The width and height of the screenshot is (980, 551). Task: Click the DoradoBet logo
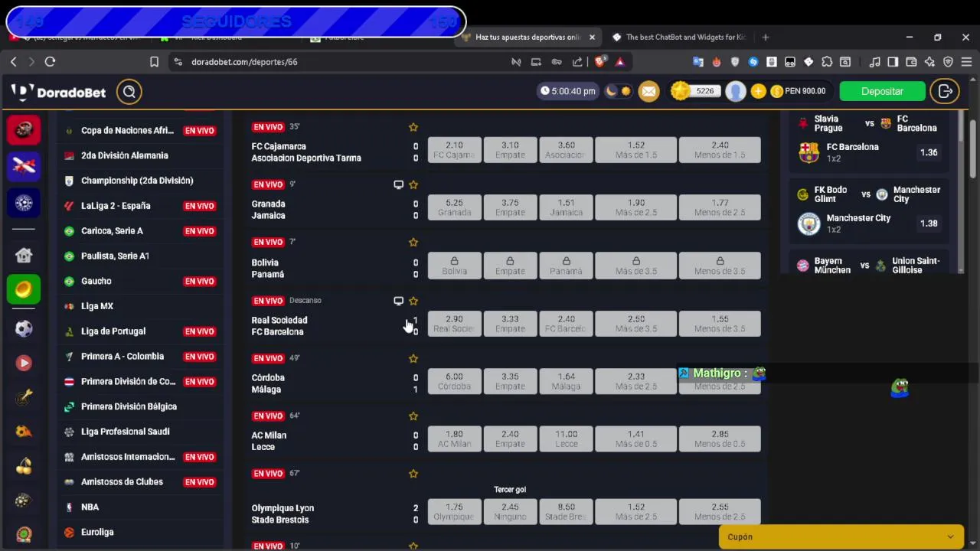[59, 92]
